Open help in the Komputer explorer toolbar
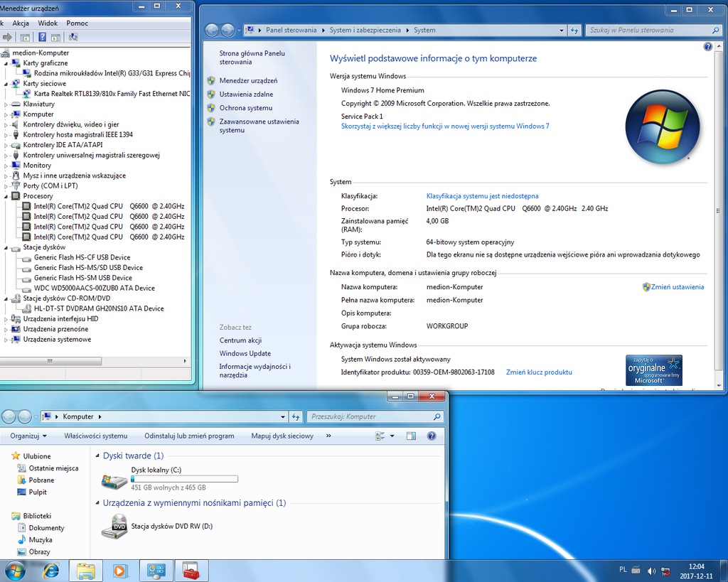 tap(432, 436)
